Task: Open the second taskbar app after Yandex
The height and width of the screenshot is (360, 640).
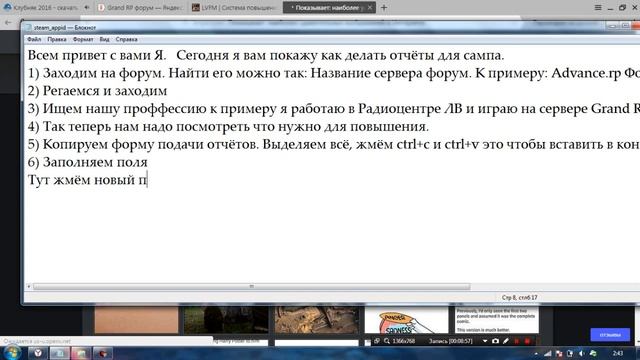Action: coord(60,353)
